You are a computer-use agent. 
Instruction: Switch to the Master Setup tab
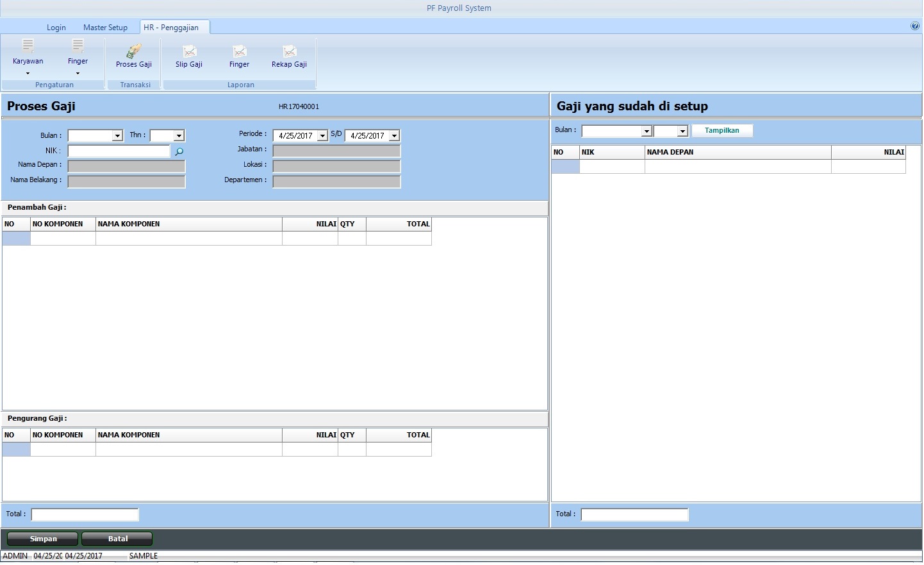coord(105,28)
